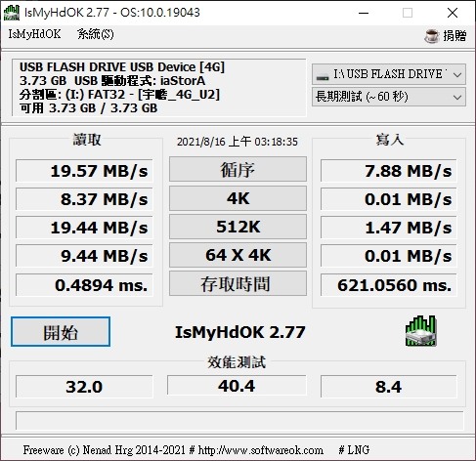This screenshot has height=461, width=476.
Task: Click the USB FLASH DRIVE USB Device [4G] text
Action: point(122,67)
